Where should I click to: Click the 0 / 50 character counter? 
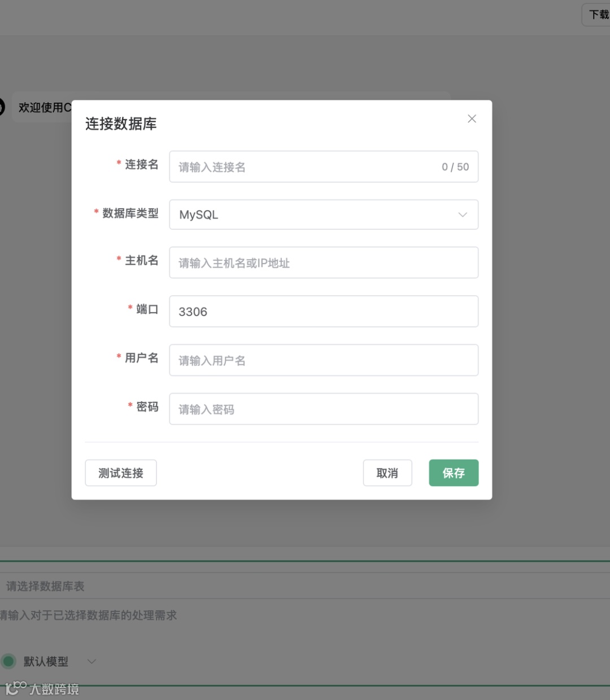point(455,167)
